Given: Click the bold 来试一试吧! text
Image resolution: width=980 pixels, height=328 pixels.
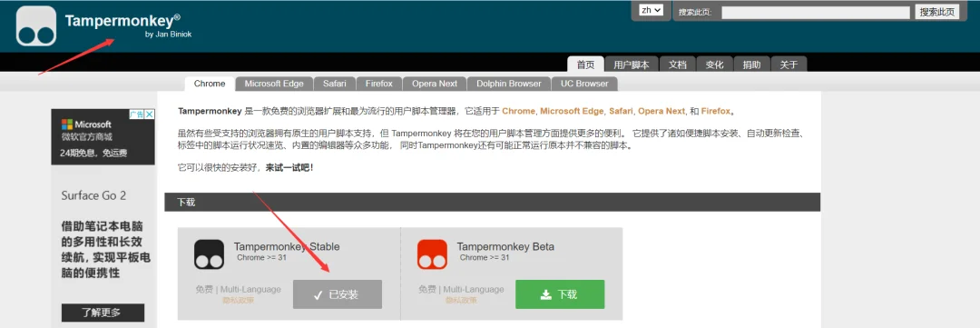Looking at the screenshot, I should [x=289, y=168].
